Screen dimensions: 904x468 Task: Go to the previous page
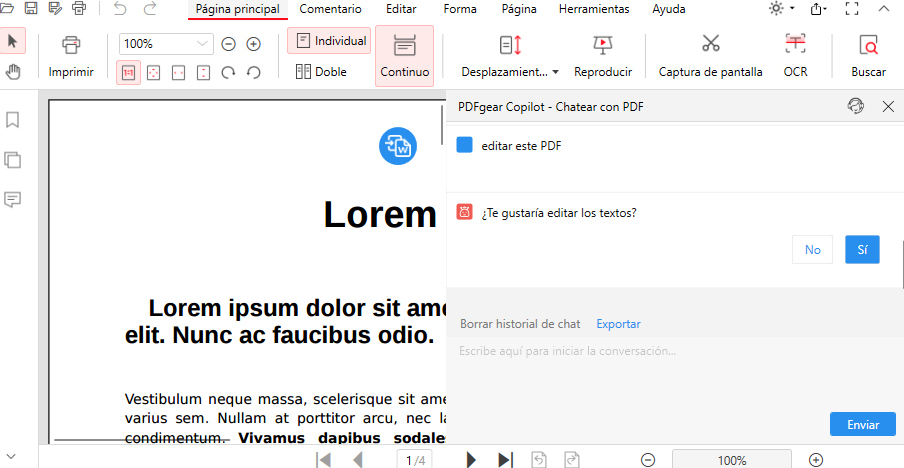[x=358, y=460]
